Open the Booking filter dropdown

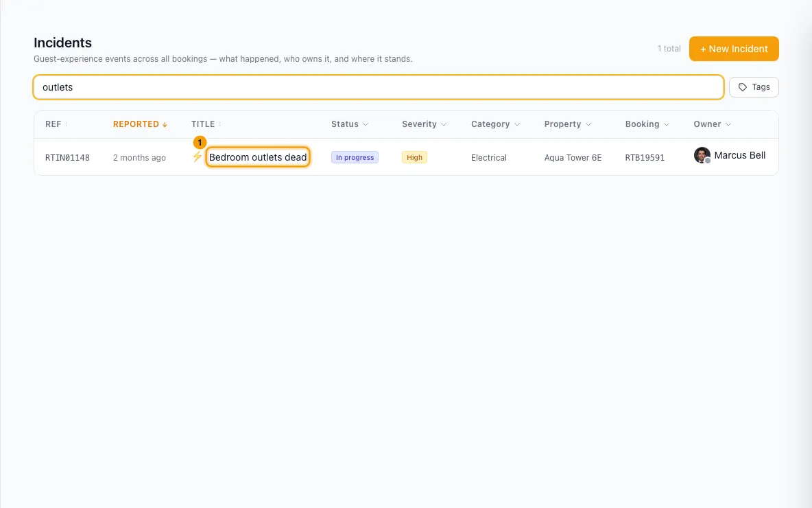[x=647, y=124]
